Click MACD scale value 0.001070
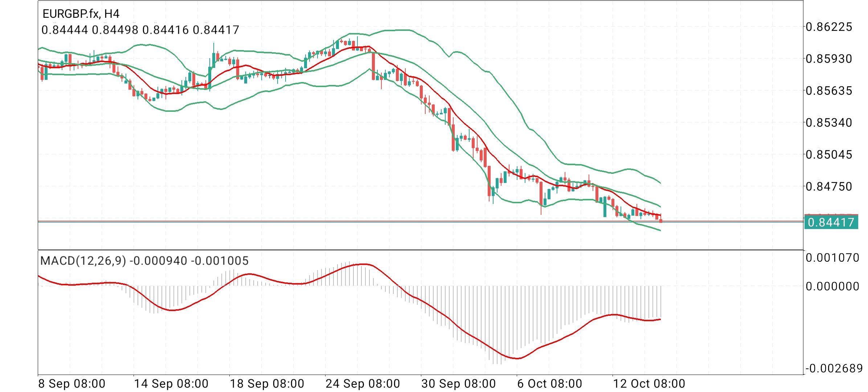Viewport: 868px width, 392px height. [832, 258]
